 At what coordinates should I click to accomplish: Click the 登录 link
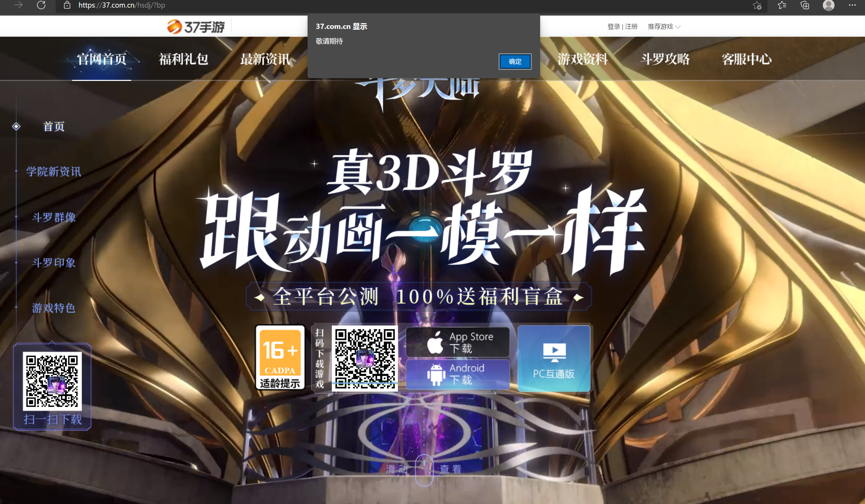click(x=614, y=27)
